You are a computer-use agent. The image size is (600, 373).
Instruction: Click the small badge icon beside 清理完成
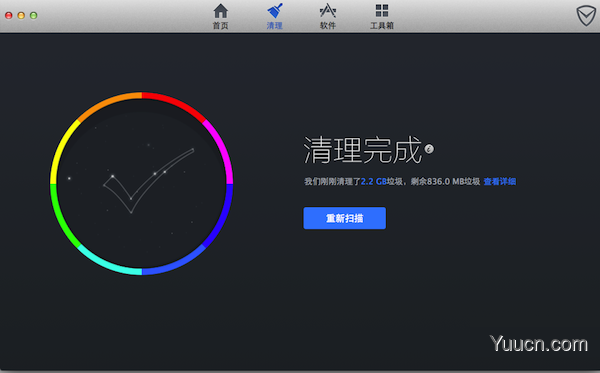coord(429,149)
